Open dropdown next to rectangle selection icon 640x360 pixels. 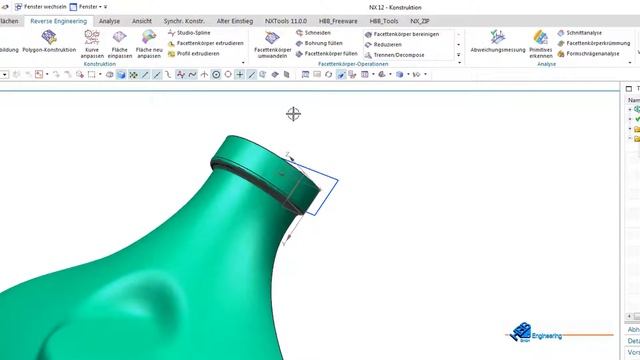100,74
